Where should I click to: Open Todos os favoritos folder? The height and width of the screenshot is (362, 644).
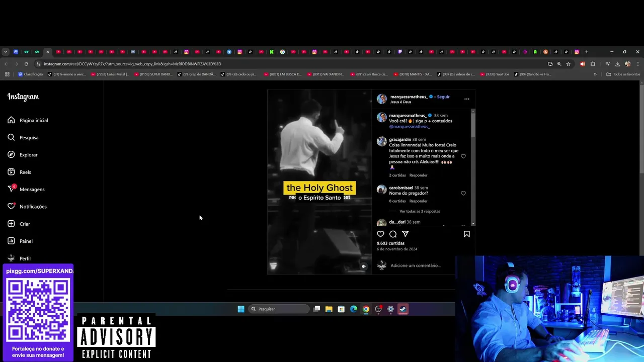pos(623,74)
